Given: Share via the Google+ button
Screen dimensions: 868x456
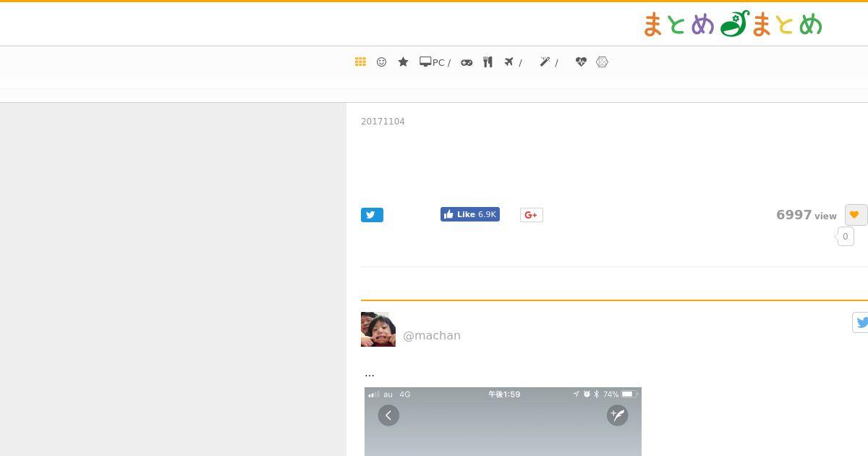Looking at the screenshot, I should point(532,215).
